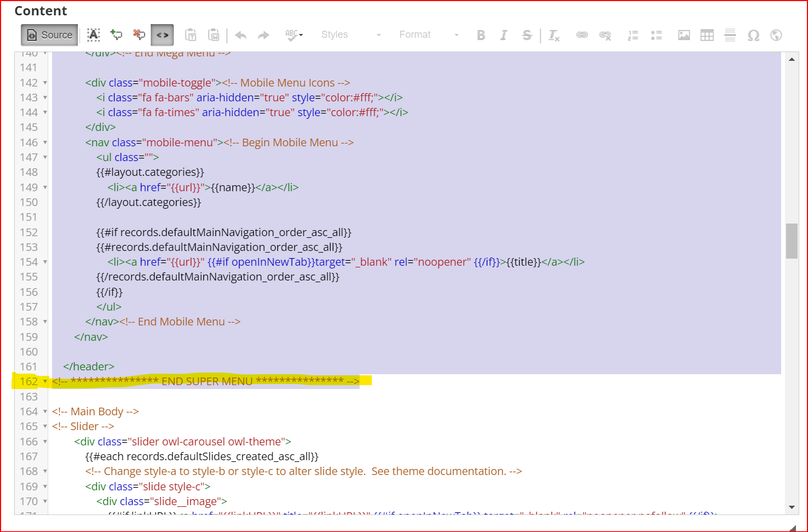
Task: Click the "{{#each records.defaultSlides_created_asc_all}}" line
Action: pyautogui.click(x=202, y=456)
